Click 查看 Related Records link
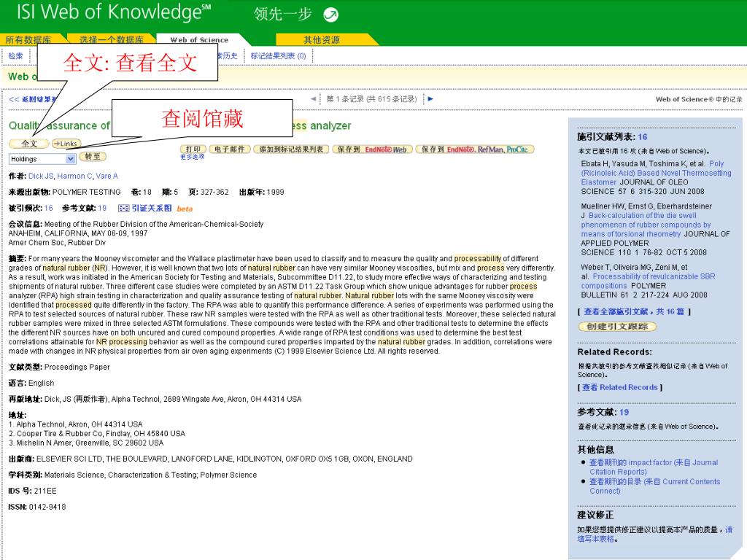This screenshot has height=560, width=747. pos(620,387)
